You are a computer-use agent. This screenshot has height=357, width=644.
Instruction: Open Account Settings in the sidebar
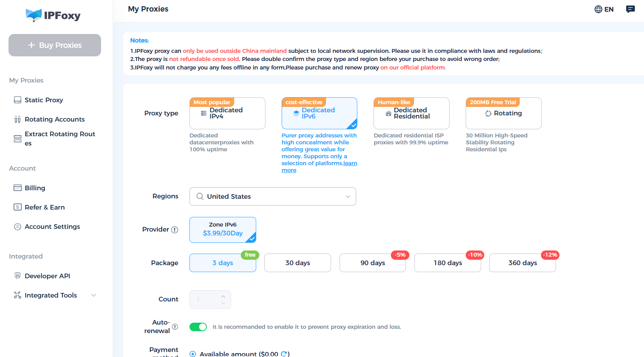pyautogui.click(x=52, y=227)
